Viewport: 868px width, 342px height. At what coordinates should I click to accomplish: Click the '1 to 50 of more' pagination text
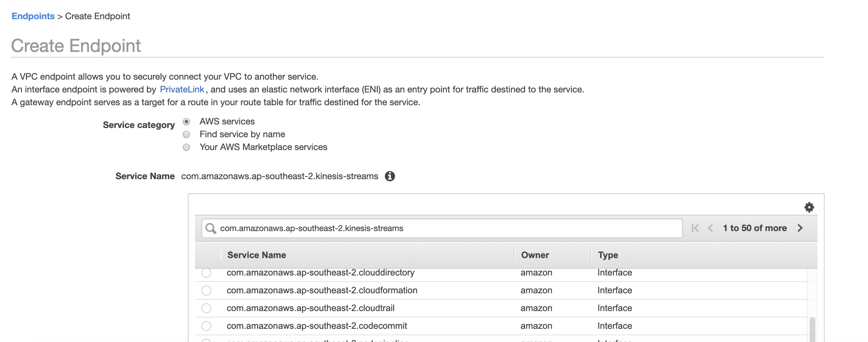pyautogui.click(x=755, y=228)
